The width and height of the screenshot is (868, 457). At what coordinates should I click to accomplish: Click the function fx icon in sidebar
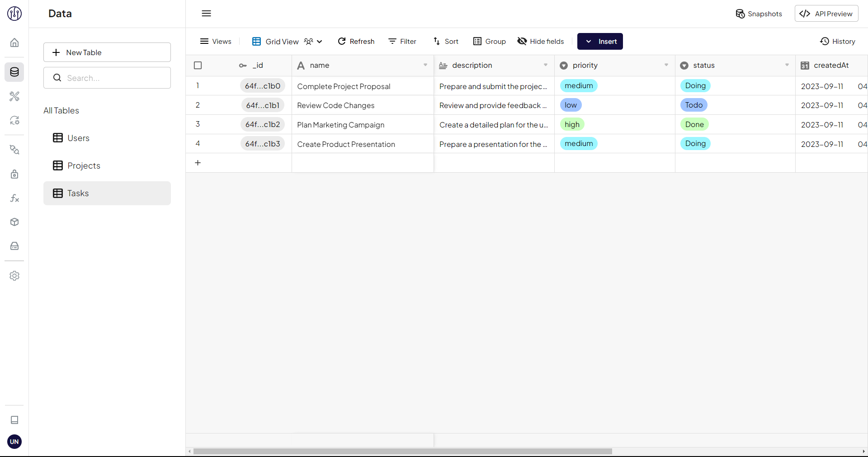(14, 198)
